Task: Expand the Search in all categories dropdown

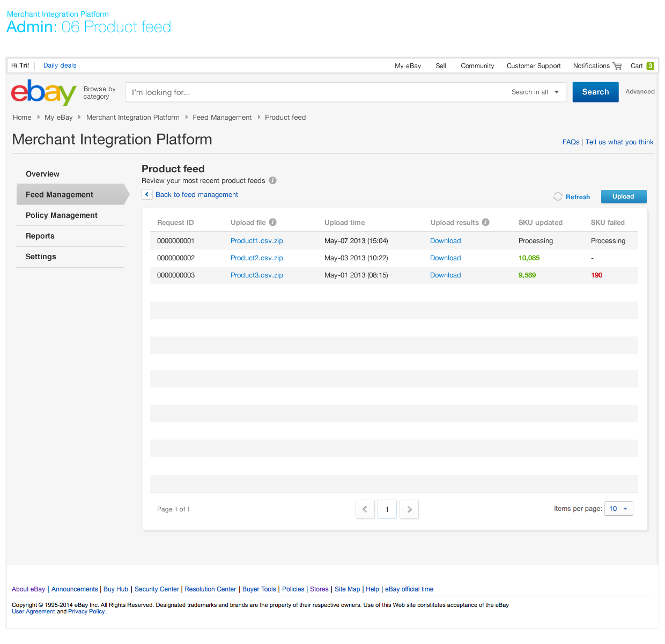Action: point(535,92)
